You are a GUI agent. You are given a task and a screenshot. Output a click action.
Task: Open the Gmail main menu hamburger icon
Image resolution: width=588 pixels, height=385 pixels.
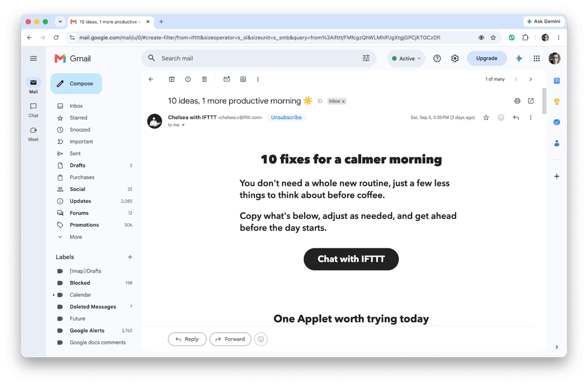click(x=33, y=59)
